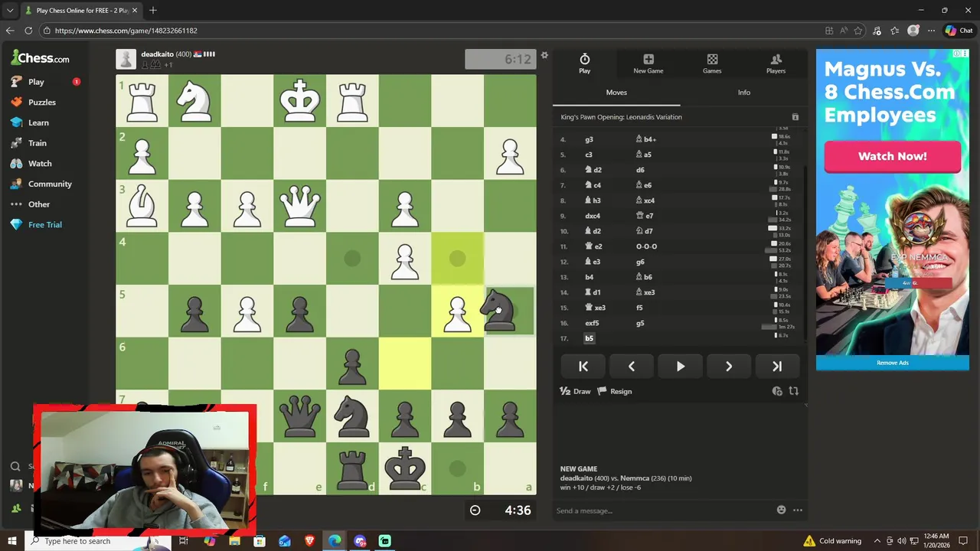Select move 16. exf5 in move list

[592, 323]
